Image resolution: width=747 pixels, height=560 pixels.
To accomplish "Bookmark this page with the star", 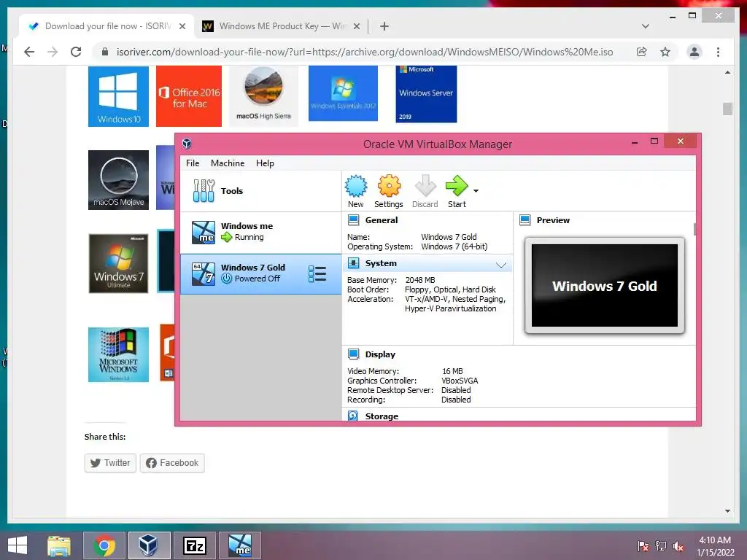I will (x=665, y=52).
